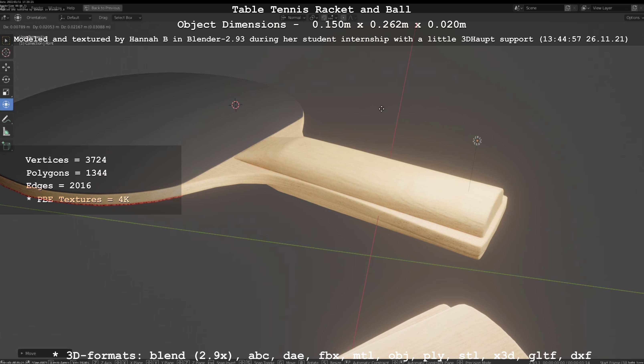Choose the Move tool in left toolbar

click(6, 67)
